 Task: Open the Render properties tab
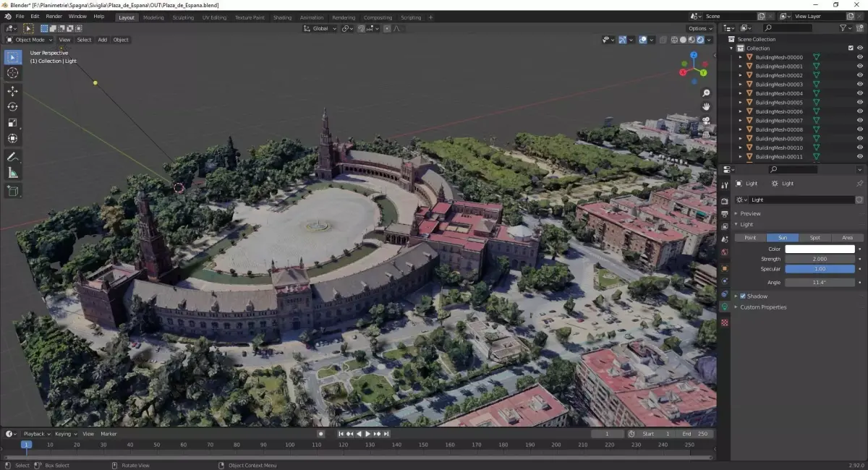tap(725, 200)
